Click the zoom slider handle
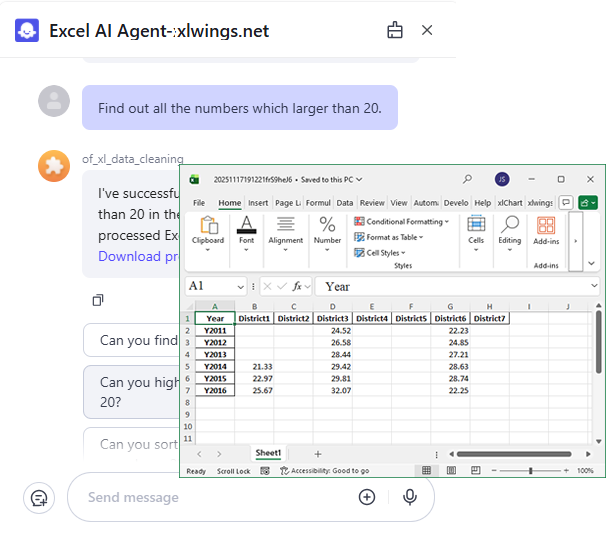 tap(530, 470)
